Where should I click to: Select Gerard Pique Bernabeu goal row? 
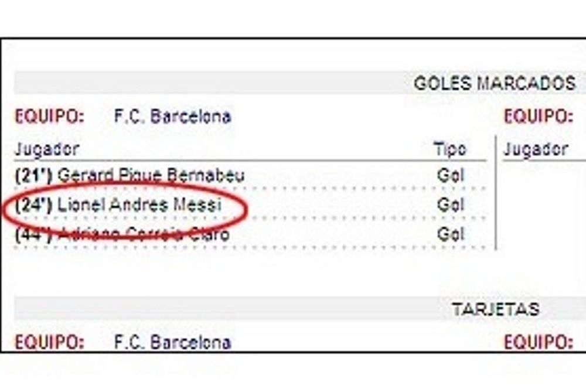pos(250,176)
